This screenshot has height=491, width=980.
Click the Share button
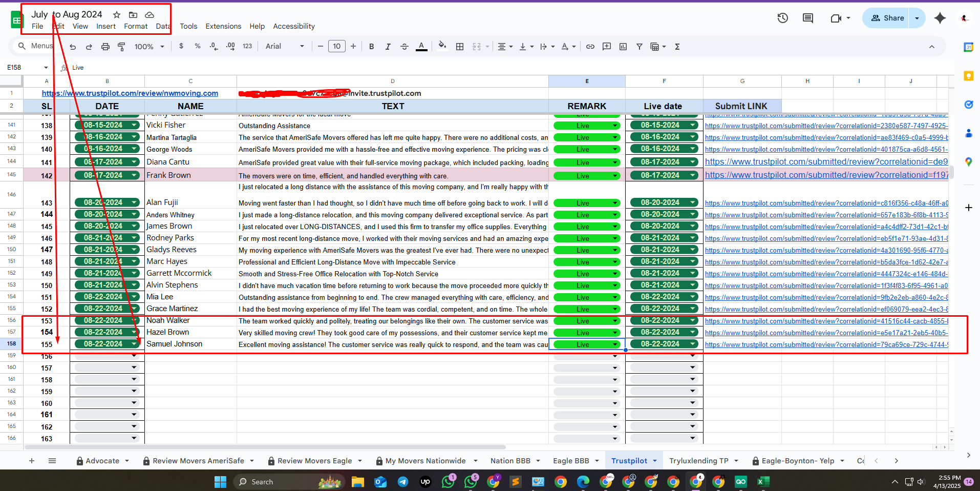pyautogui.click(x=887, y=18)
